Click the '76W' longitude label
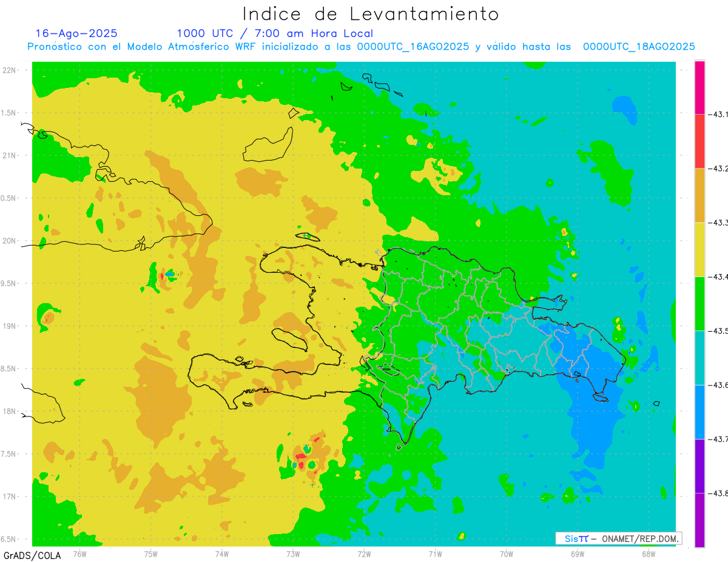This screenshot has height=562, width=728. (79, 554)
